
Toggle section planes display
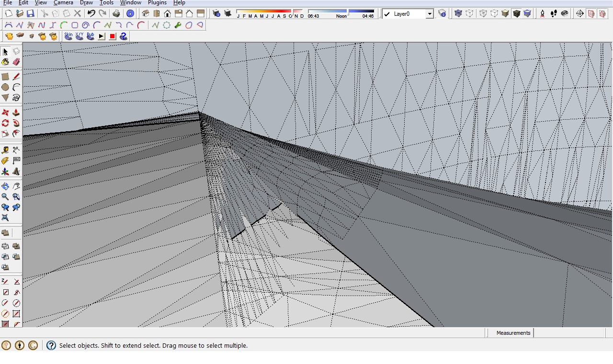[591, 13]
